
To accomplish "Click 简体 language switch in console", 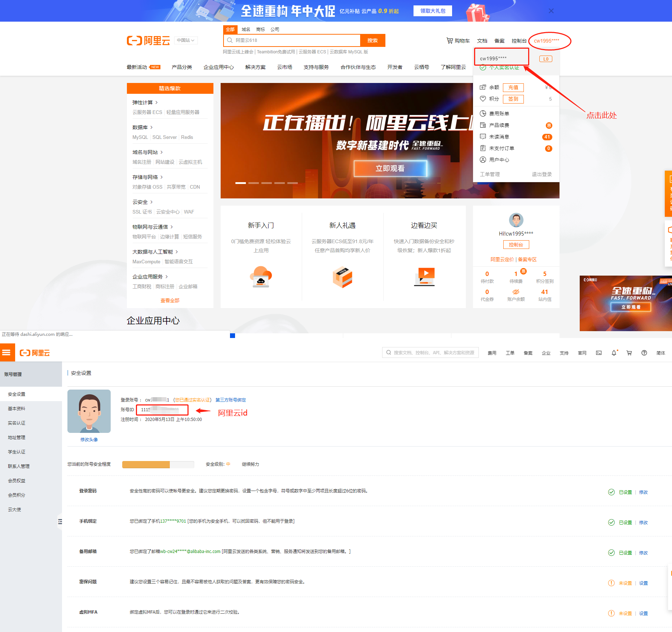I will pos(661,353).
